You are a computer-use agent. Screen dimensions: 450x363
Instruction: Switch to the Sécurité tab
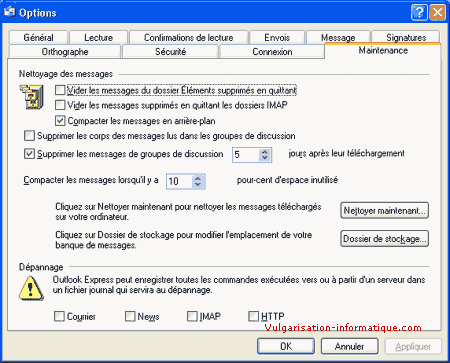pyautogui.click(x=170, y=52)
